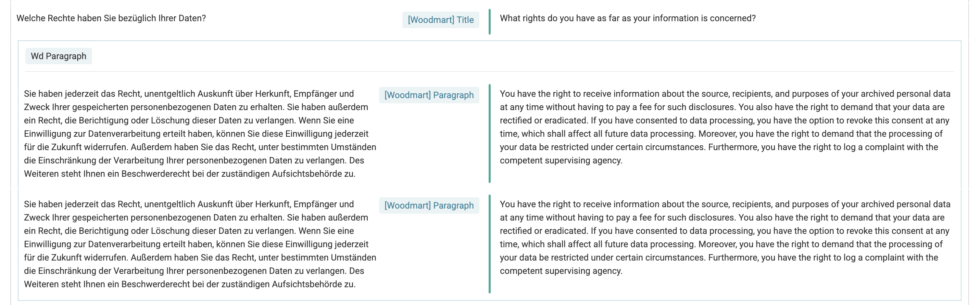The height and width of the screenshot is (305, 980).
Task: Edit the English title translation field
Action: pos(627,18)
